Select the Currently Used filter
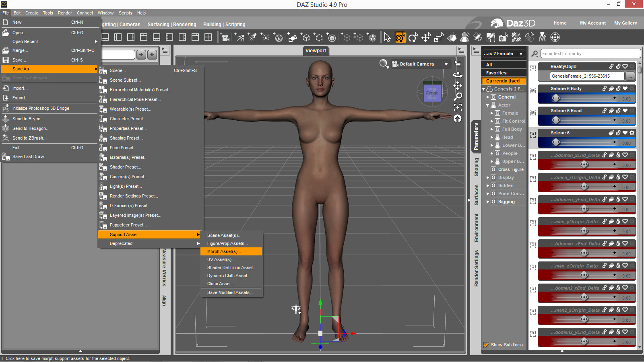 [504, 81]
